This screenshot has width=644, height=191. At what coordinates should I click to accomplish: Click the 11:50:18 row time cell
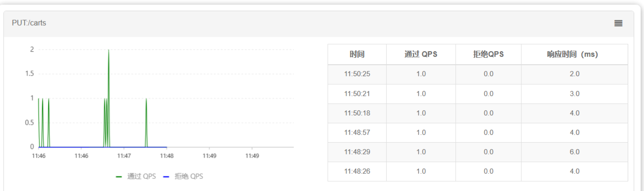click(x=357, y=113)
